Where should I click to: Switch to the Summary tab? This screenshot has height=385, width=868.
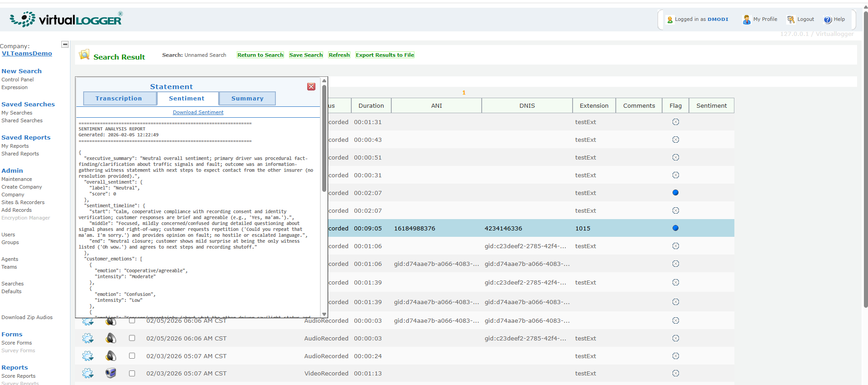[x=247, y=99]
